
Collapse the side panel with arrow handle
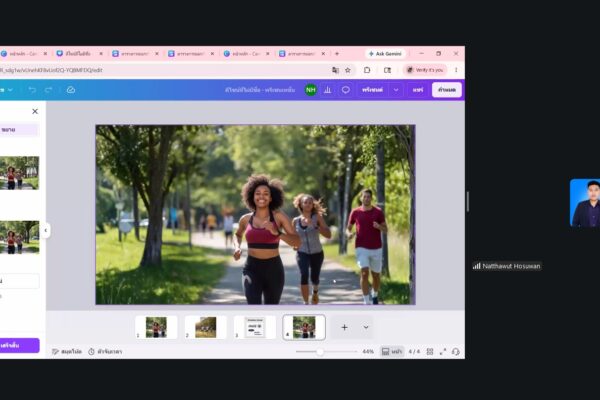click(x=46, y=230)
